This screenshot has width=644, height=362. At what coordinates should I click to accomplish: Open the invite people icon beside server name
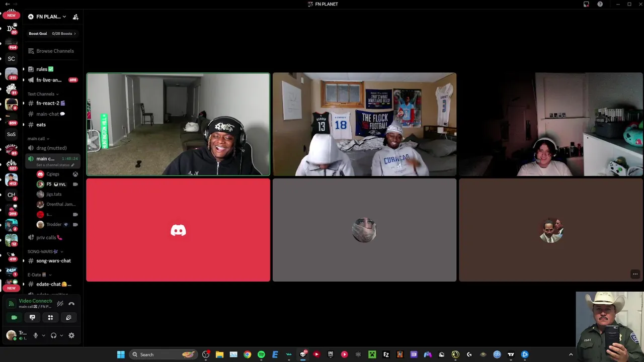pyautogui.click(x=75, y=17)
